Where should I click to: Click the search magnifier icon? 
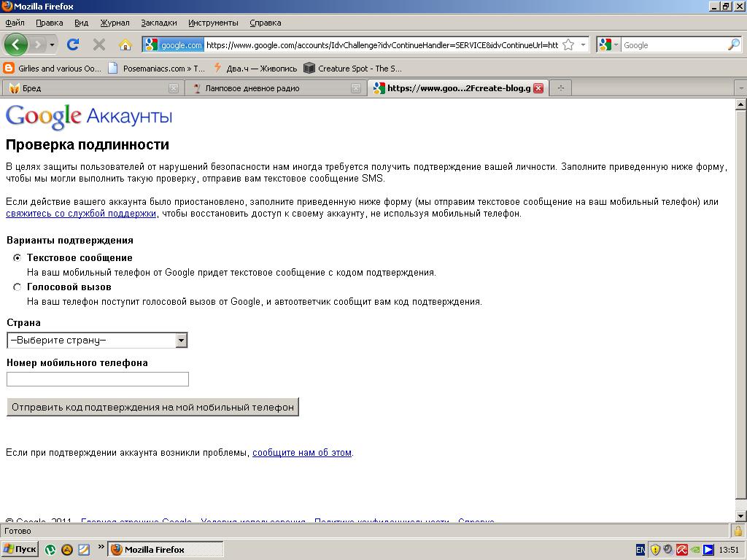point(734,44)
